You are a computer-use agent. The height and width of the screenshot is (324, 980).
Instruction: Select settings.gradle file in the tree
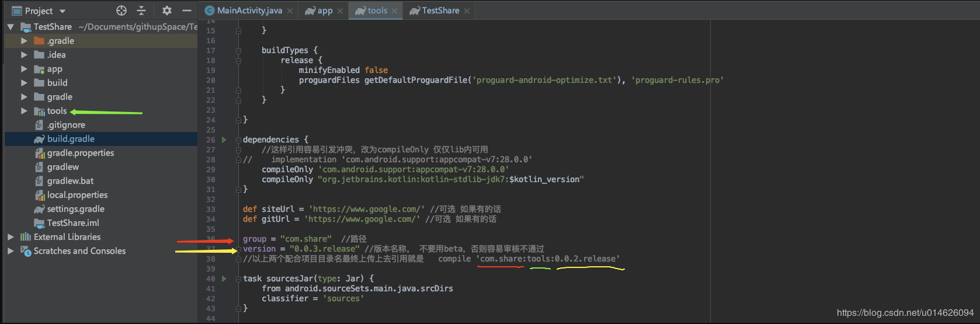pyautogui.click(x=76, y=209)
